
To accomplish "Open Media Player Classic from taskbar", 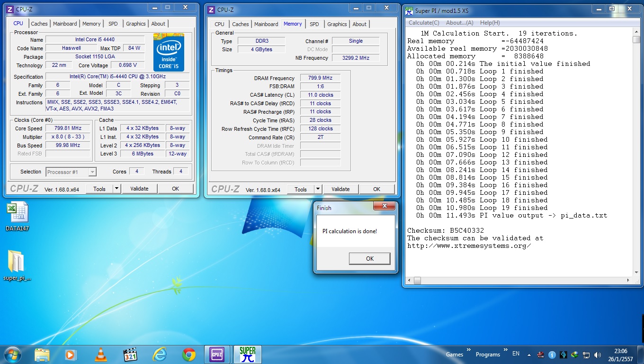I will [x=130, y=355].
